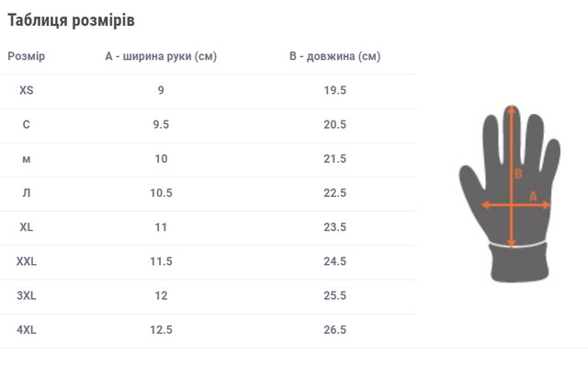The height and width of the screenshot is (368, 588).
Task: Click the orange letter A on glove
Action: point(532,195)
